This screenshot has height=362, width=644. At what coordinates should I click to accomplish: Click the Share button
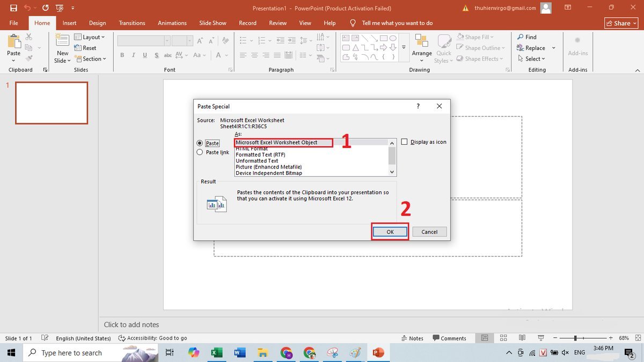tap(621, 23)
